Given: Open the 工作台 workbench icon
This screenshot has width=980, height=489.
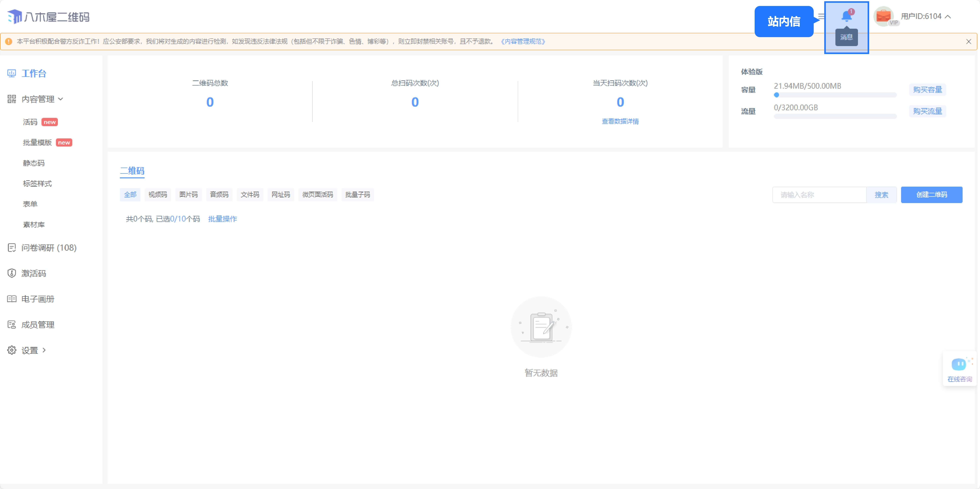Looking at the screenshot, I should 12,73.
